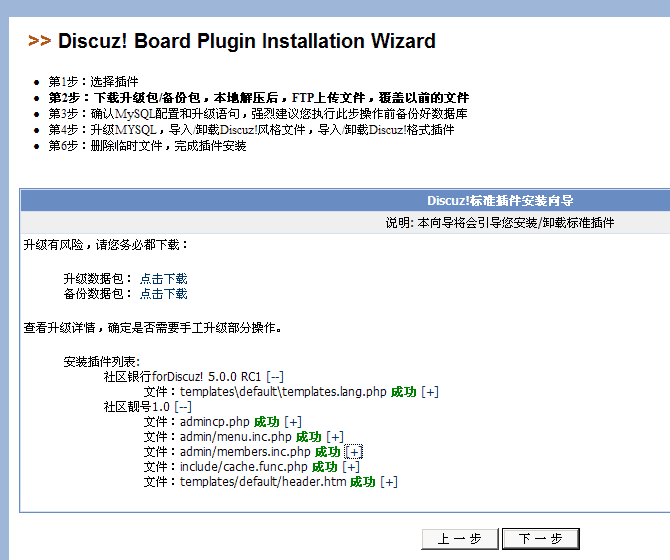Click the templates\default\templates.lang.php file name

click(283, 392)
